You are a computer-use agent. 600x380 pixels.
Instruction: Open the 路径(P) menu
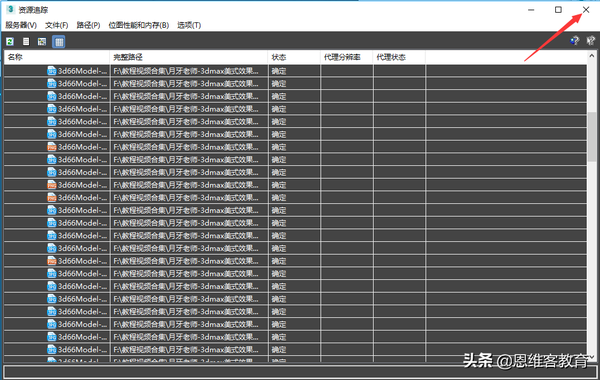click(x=88, y=25)
